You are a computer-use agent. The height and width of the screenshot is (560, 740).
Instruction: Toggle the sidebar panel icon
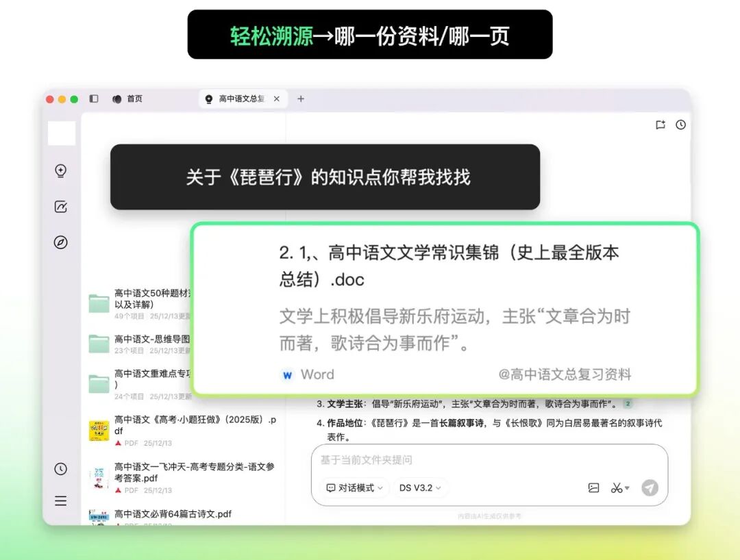click(94, 99)
